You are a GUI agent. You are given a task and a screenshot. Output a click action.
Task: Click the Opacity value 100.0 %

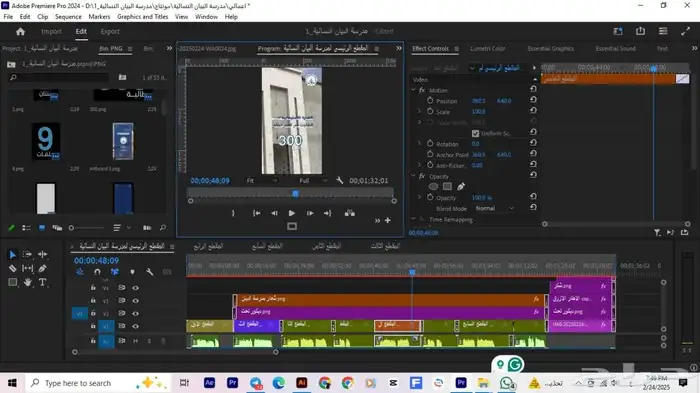tap(482, 197)
